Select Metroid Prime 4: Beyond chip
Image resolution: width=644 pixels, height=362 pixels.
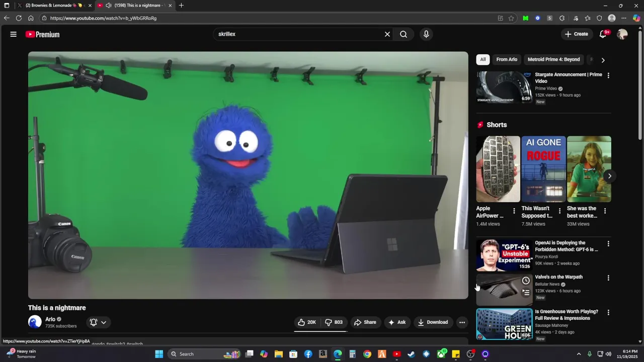[x=553, y=59]
